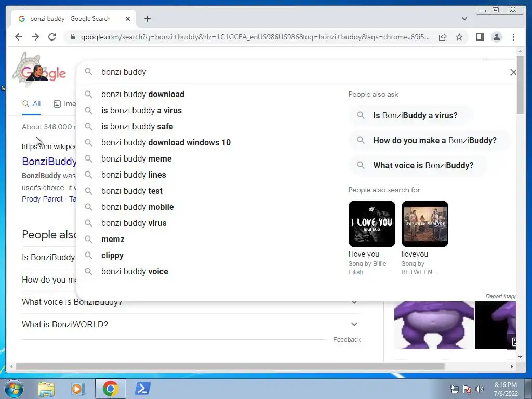The height and width of the screenshot is (399, 532).
Task: Click Is BonziBuddy a virus? chip
Action: (x=410, y=115)
